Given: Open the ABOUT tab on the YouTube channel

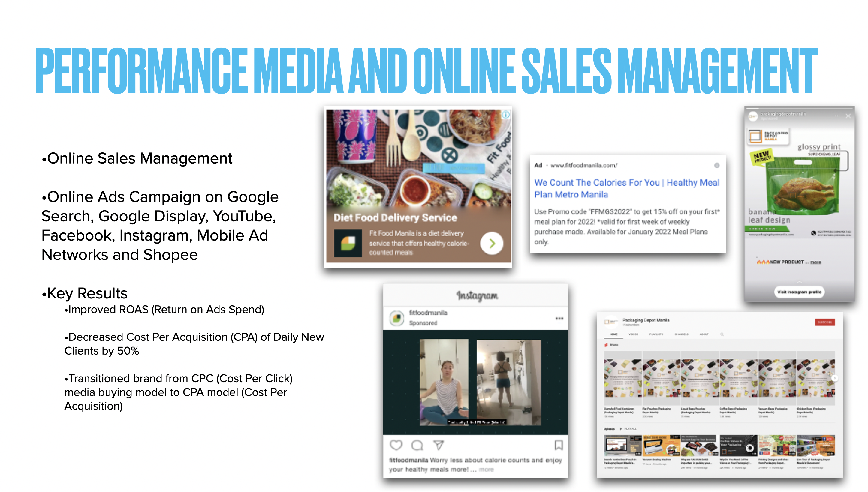Looking at the screenshot, I should click(704, 334).
